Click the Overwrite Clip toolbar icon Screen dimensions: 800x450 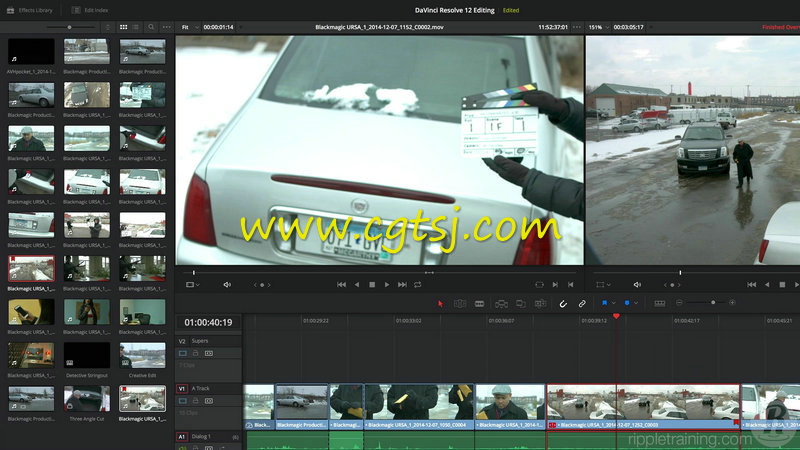[x=520, y=304]
